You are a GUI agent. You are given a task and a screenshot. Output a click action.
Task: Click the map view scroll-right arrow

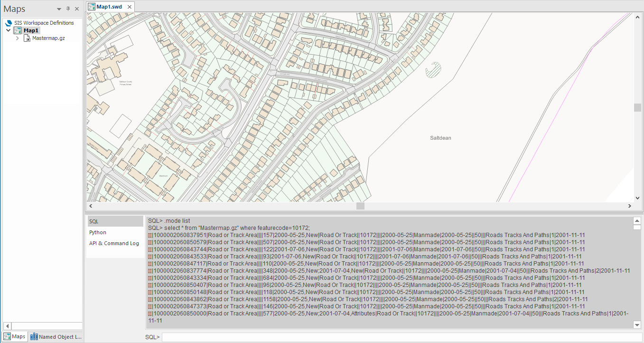[x=630, y=206]
